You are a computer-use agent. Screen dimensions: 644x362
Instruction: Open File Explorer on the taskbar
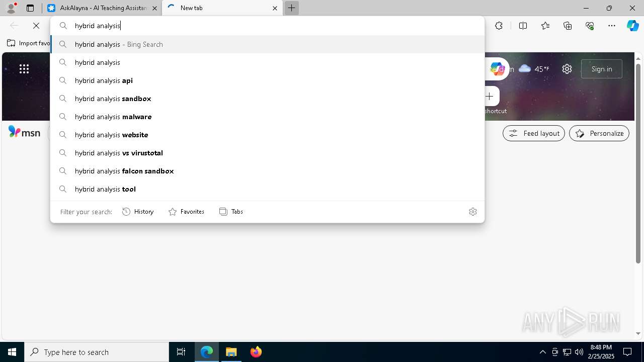coord(231,352)
